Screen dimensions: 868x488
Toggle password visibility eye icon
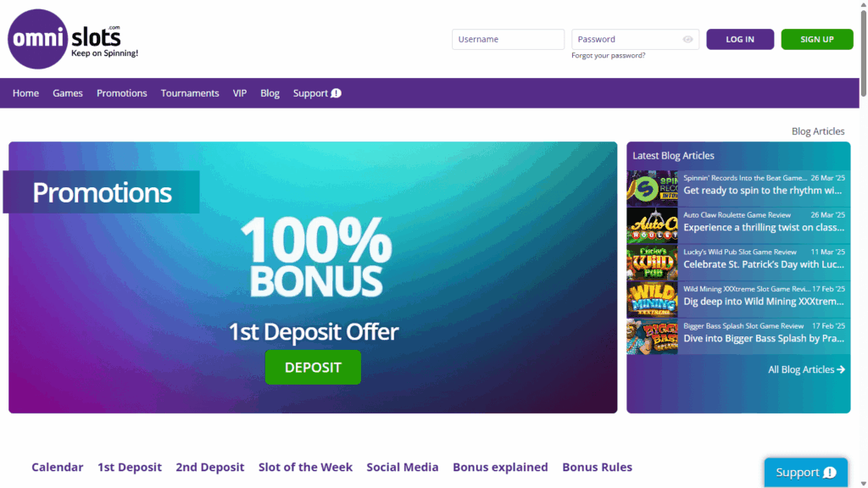[687, 39]
